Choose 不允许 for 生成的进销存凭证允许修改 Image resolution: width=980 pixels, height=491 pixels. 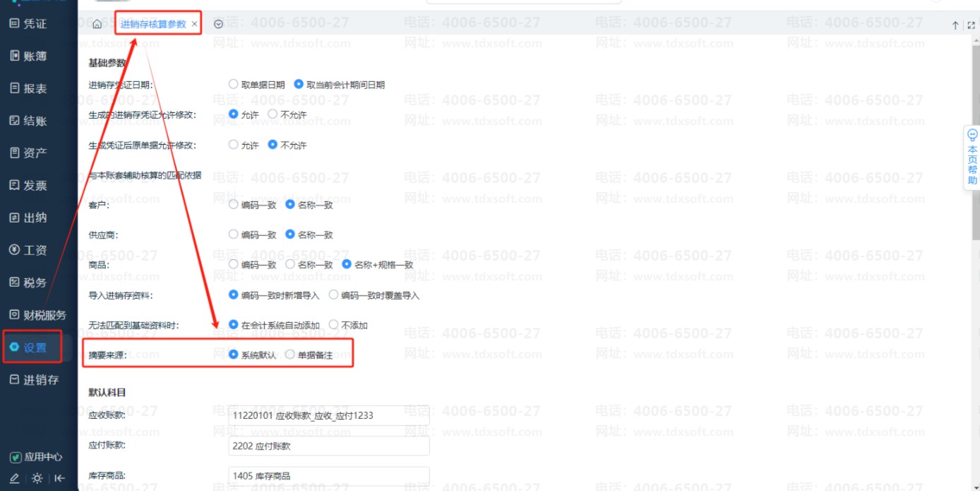[287, 114]
